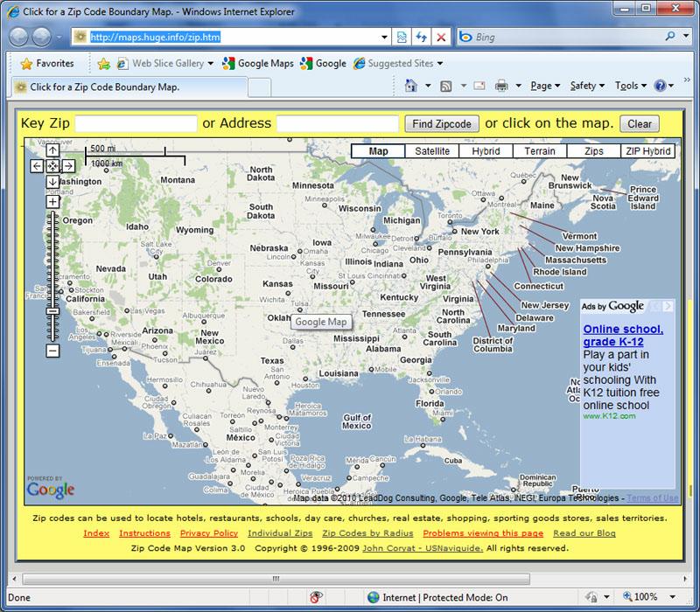Screen dimensions: 700x612
Task: Click the Read Mail icon
Action: [479, 85]
